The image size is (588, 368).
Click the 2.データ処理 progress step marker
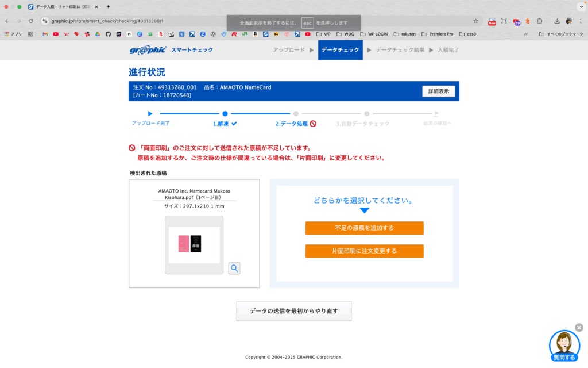coord(296,114)
